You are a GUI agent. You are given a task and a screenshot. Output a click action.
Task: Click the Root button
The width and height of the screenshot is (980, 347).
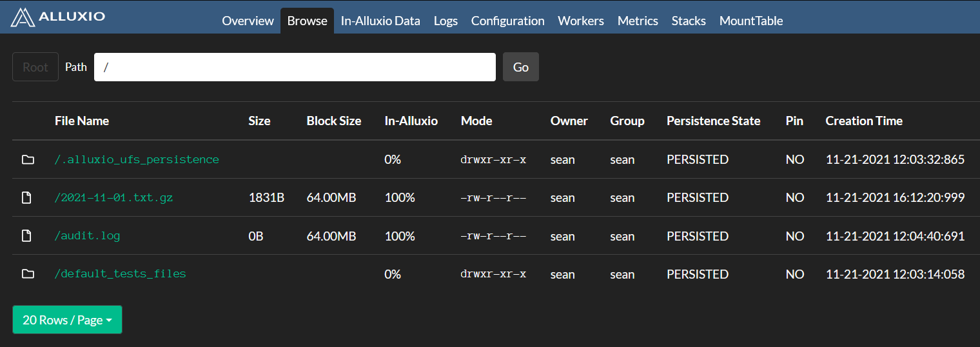coord(35,67)
